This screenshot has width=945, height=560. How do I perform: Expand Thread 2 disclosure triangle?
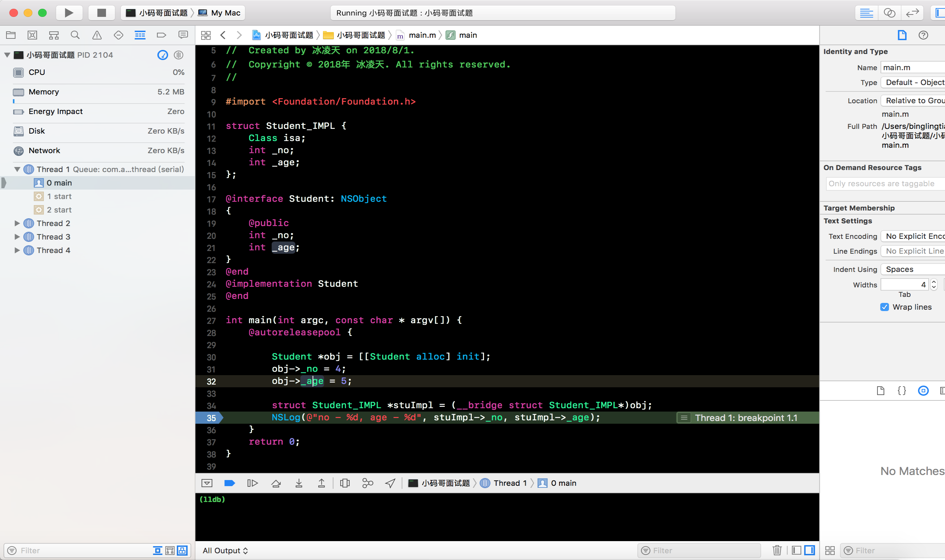(17, 223)
